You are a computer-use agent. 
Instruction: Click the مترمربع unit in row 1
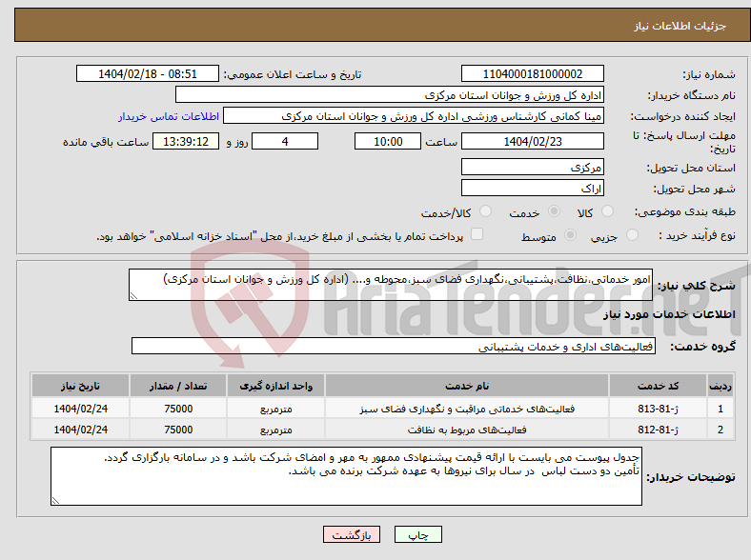pos(275,409)
